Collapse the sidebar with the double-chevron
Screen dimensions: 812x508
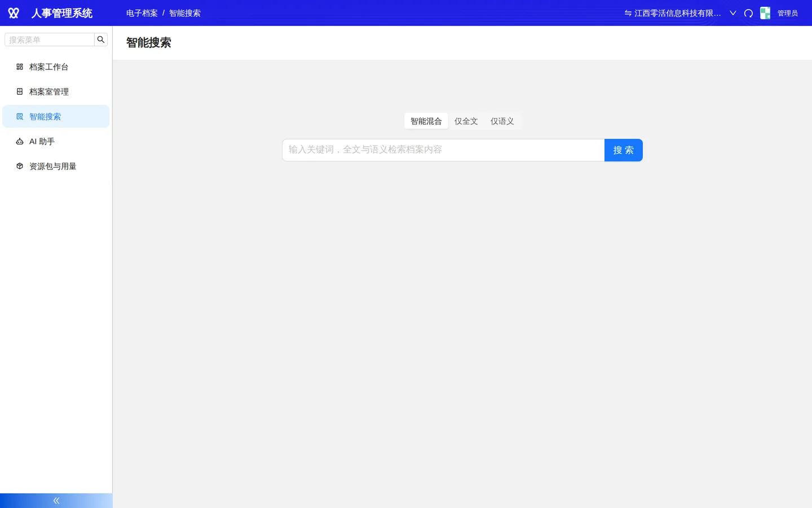click(x=56, y=501)
